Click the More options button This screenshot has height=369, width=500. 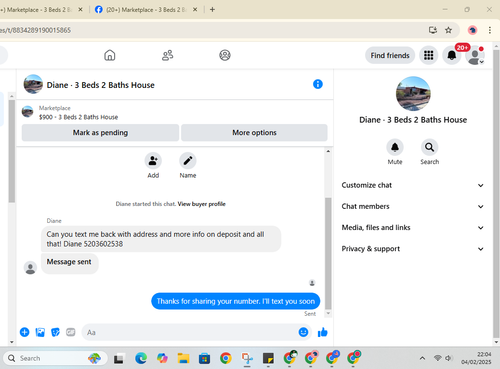(x=254, y=133)
